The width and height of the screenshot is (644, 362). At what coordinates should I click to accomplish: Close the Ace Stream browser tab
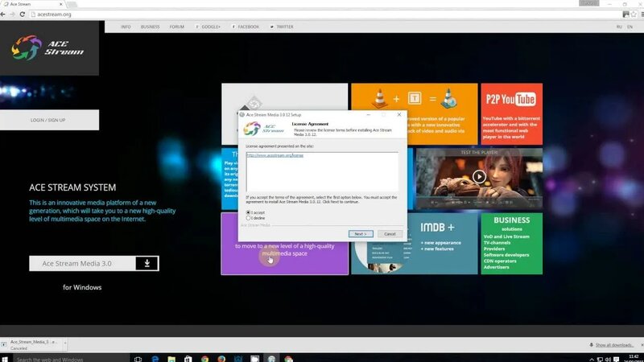(61, 4)
